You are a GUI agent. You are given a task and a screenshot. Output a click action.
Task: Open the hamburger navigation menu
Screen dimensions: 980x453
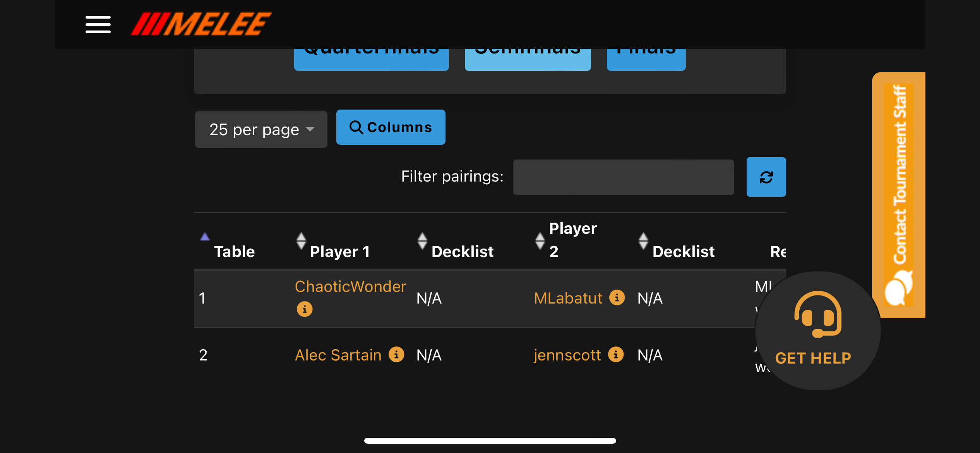[98, 24]
